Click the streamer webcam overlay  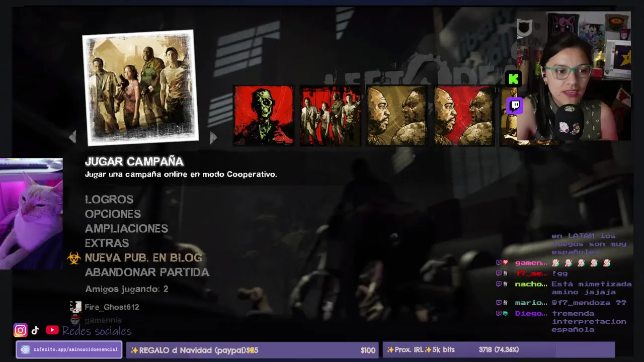[574, 75]
